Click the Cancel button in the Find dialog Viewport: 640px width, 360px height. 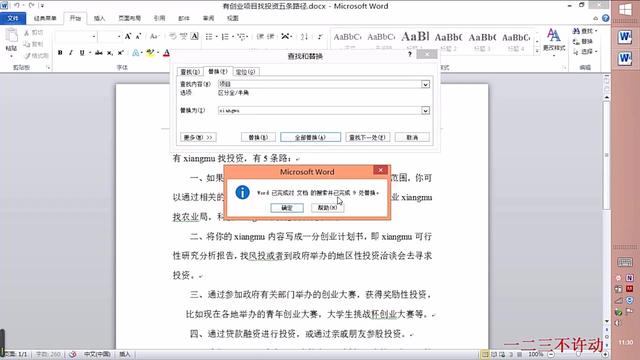[412, 138]
